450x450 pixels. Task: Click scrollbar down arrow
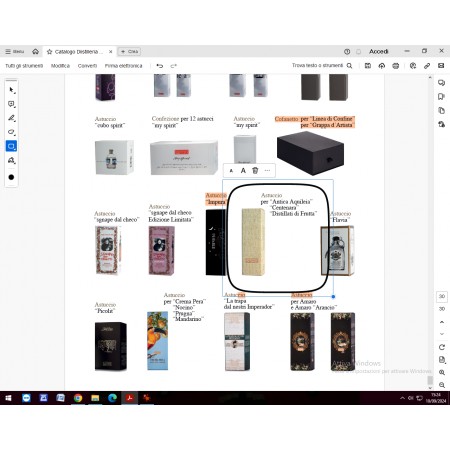(x=430, y=388)
